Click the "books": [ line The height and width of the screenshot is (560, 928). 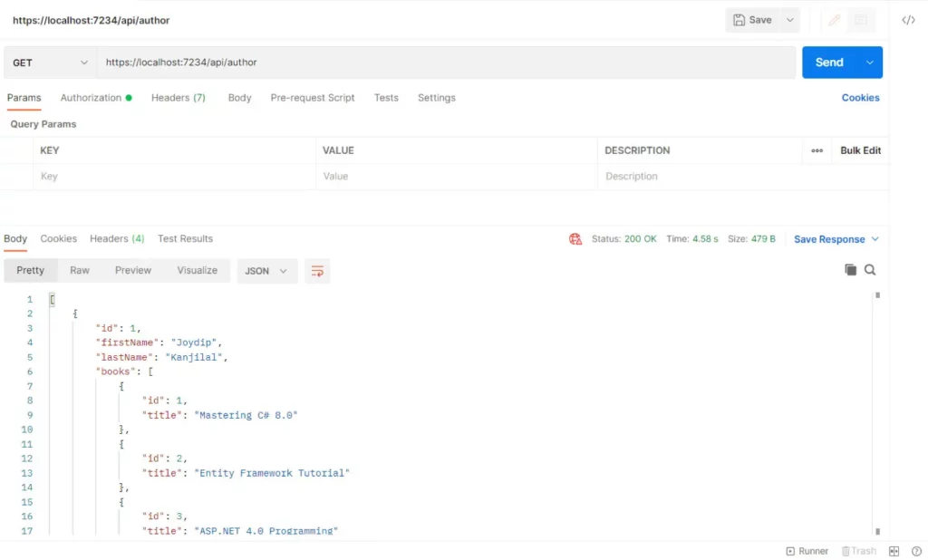tap(124, 372)
